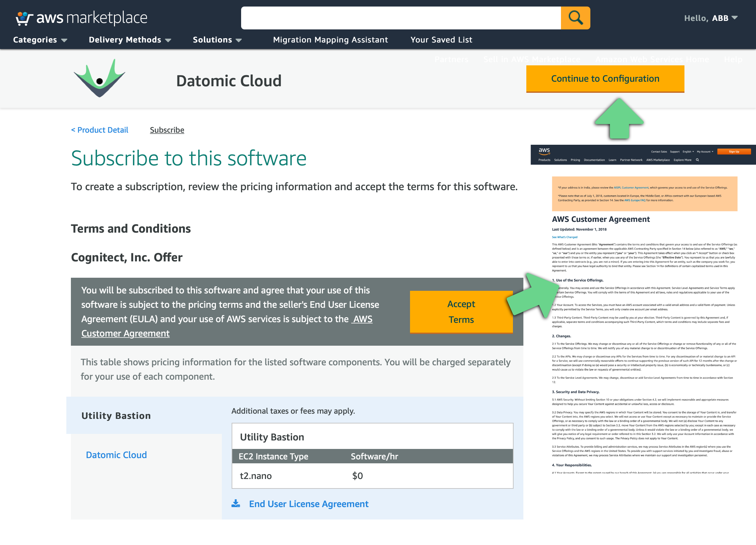Click the Subscribe breadcrumb link
Screen dimensions: 756x545
pyautogui.click(x=167, y=130)
